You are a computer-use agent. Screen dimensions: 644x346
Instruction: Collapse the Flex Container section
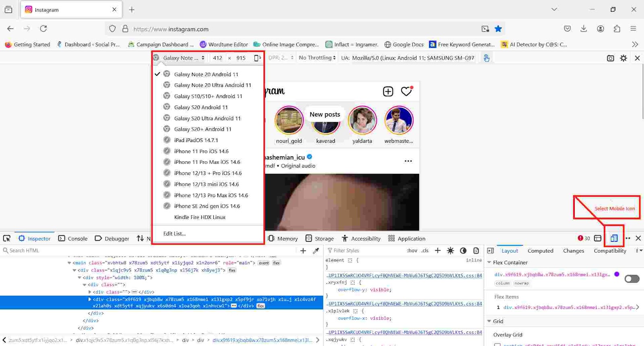pos(489,262)
